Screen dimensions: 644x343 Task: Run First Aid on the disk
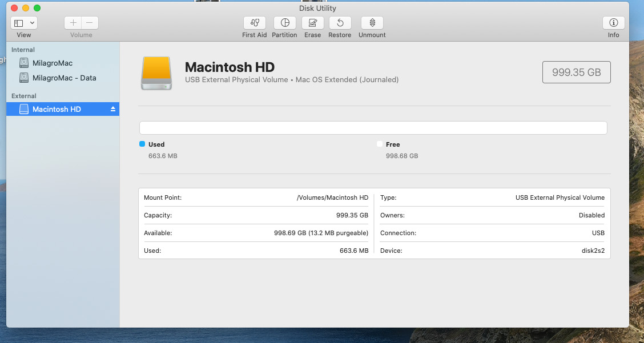click(254, 23)
